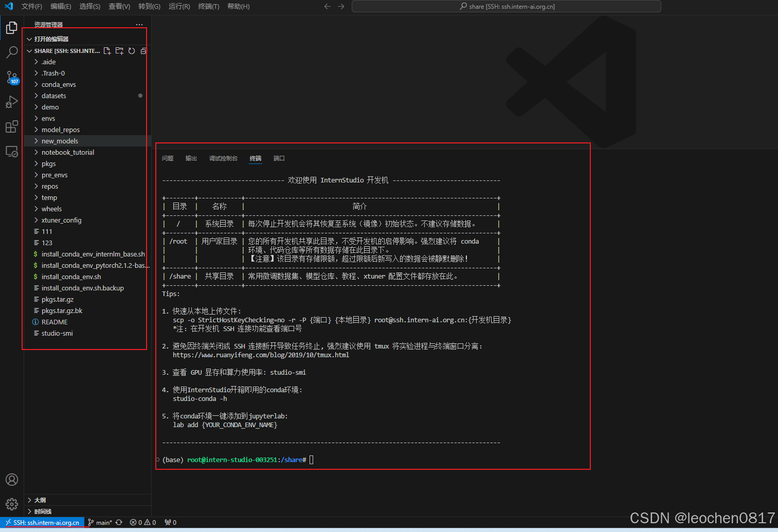Expand the pre_envs folder
778x532 pixels.
pos(87,175)
